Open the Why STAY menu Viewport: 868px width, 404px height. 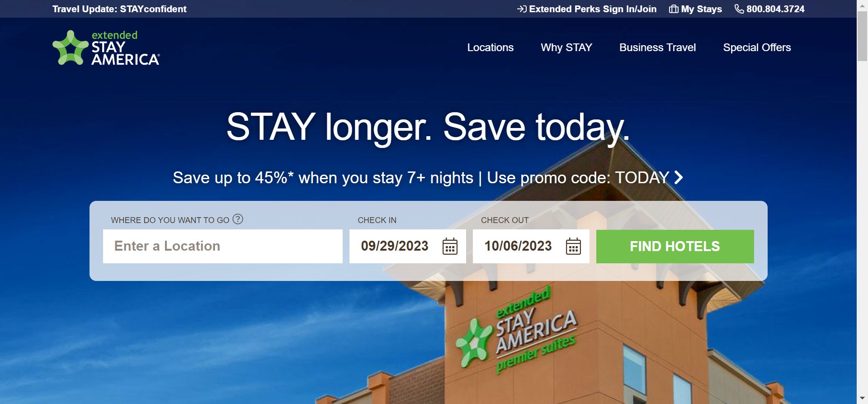[566, 48]
